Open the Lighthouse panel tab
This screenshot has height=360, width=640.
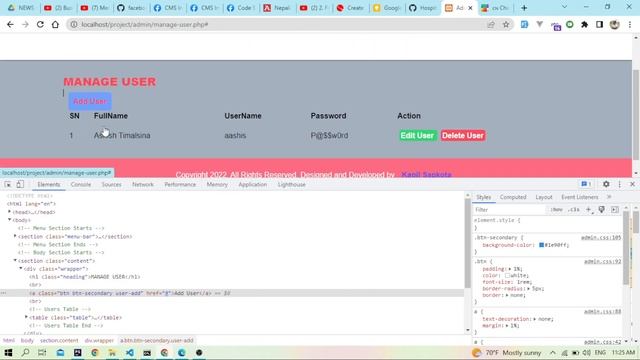(x=291, y=184)
